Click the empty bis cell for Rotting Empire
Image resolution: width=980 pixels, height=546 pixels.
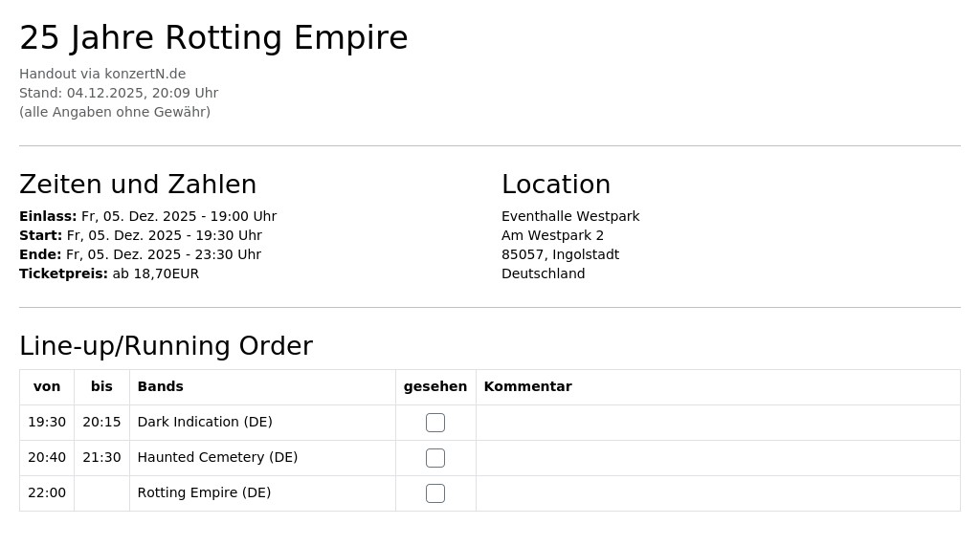[x=101, y=493]
